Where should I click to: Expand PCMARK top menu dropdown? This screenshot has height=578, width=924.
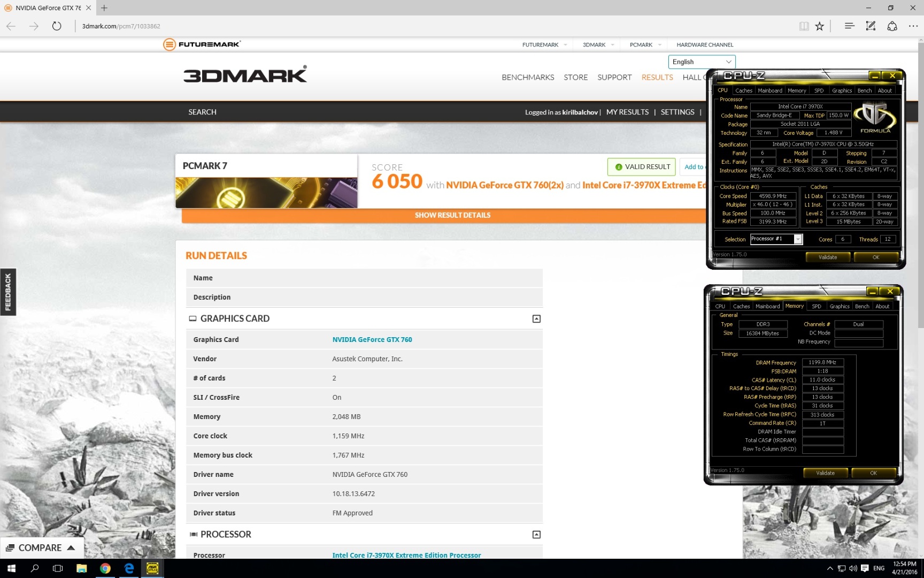tap(659, 45)
